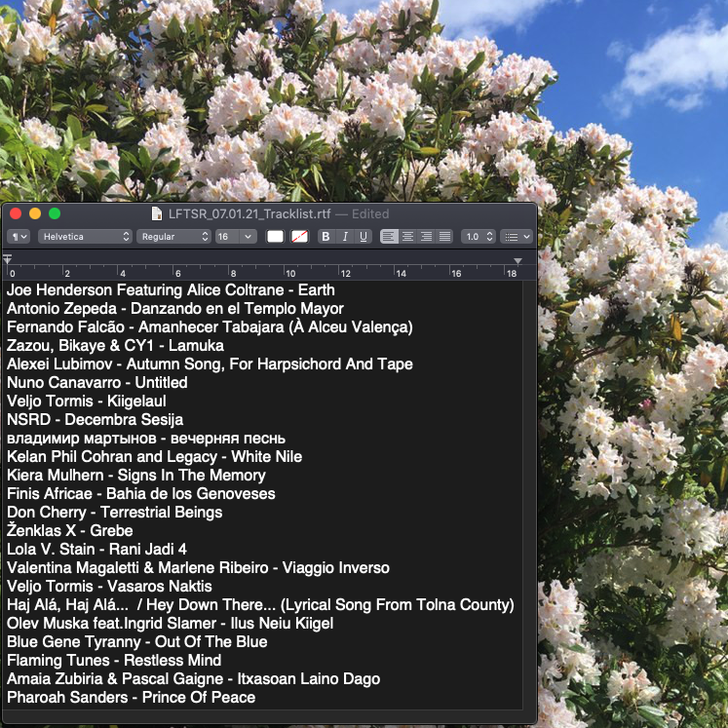Click the line 'Veljo Tormis - Kiigelaul'
Image resolution: width=728 pixels, height=728 pixels.
pyautogui.click(x=87, y=402)
